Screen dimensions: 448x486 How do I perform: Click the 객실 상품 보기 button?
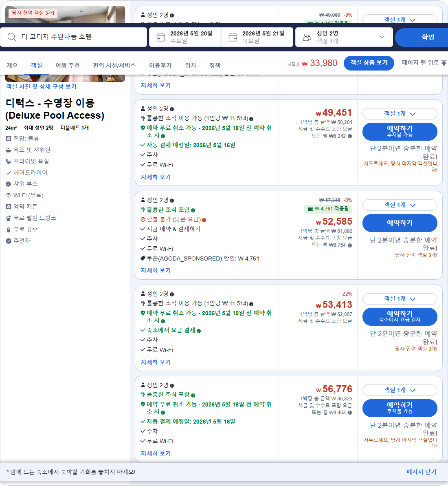click(369, 63)
